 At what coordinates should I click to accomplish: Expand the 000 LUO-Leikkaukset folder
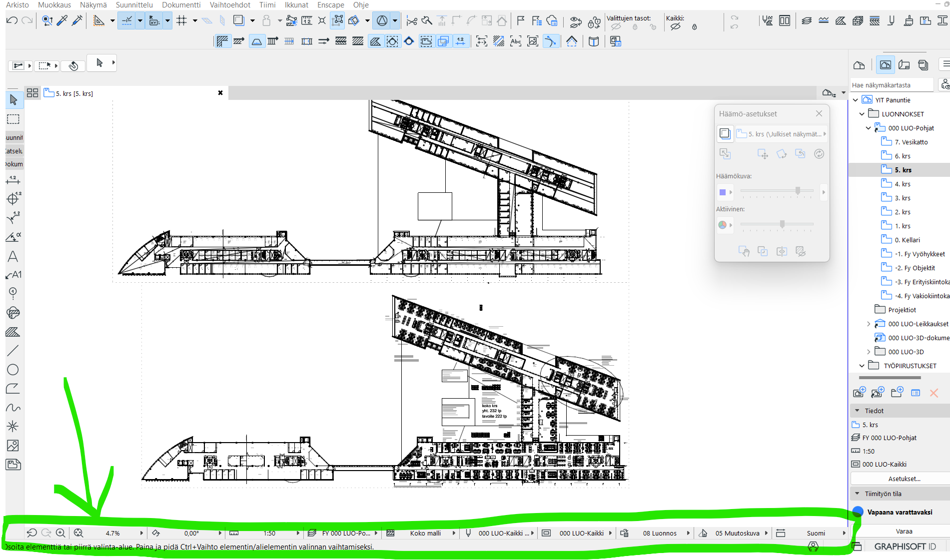[x=869, y=324]
